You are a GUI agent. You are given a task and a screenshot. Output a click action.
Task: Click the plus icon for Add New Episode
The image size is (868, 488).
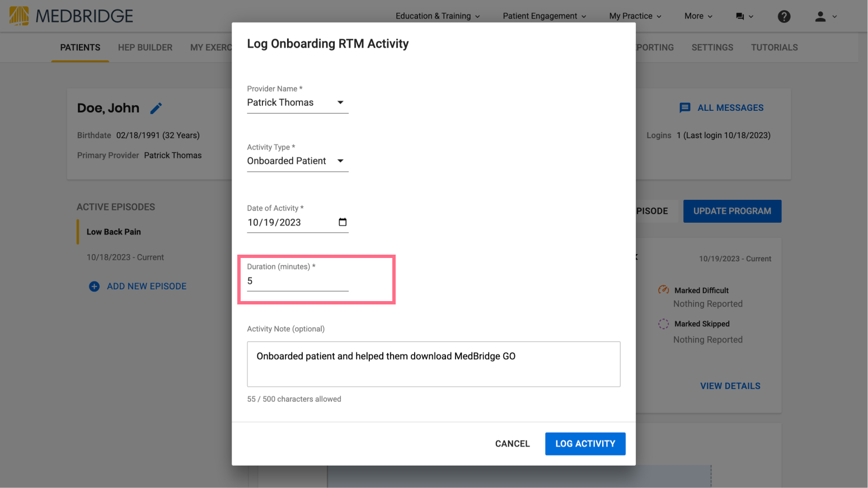95,287
